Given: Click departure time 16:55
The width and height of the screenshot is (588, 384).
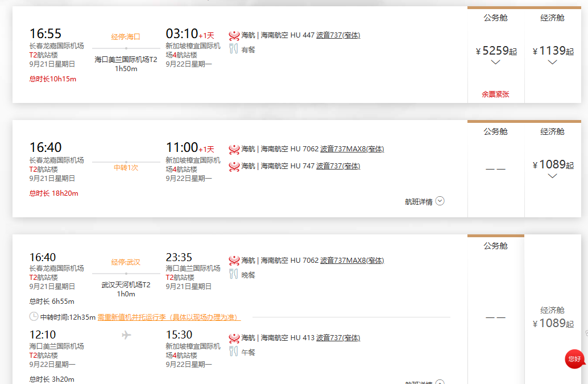Looking at the screenshot, I should pos(45,34).
